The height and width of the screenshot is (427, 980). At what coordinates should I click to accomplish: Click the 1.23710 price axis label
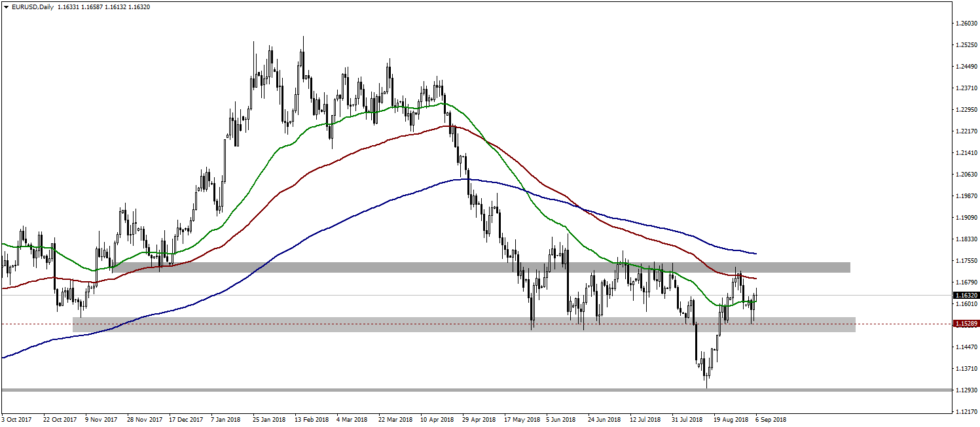coord(966,88)
